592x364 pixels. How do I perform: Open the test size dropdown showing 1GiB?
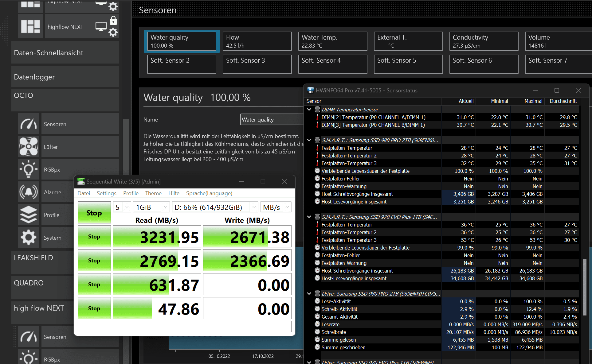pyautogui.click(x=151, y=207)
